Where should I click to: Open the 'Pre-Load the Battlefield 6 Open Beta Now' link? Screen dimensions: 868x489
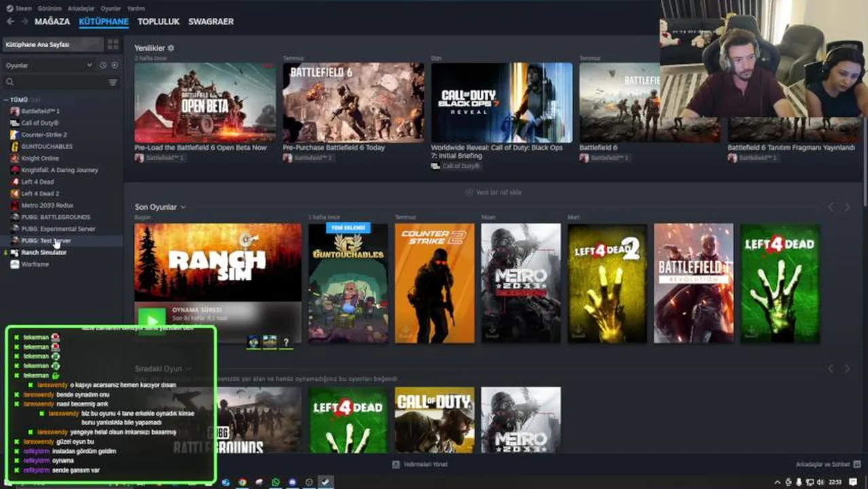(200, 147)
